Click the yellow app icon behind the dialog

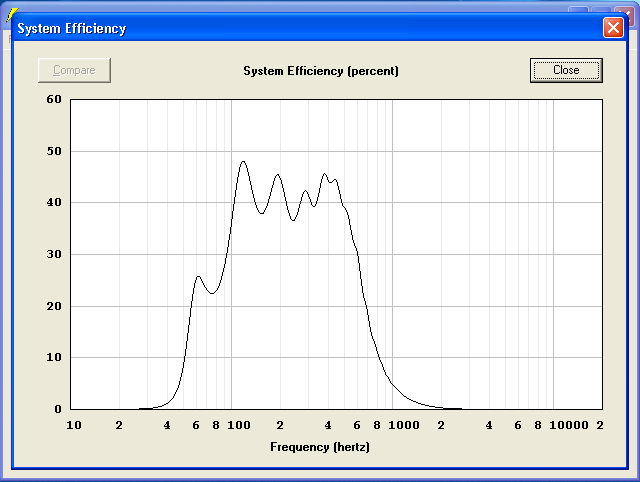tap(11, 14)
